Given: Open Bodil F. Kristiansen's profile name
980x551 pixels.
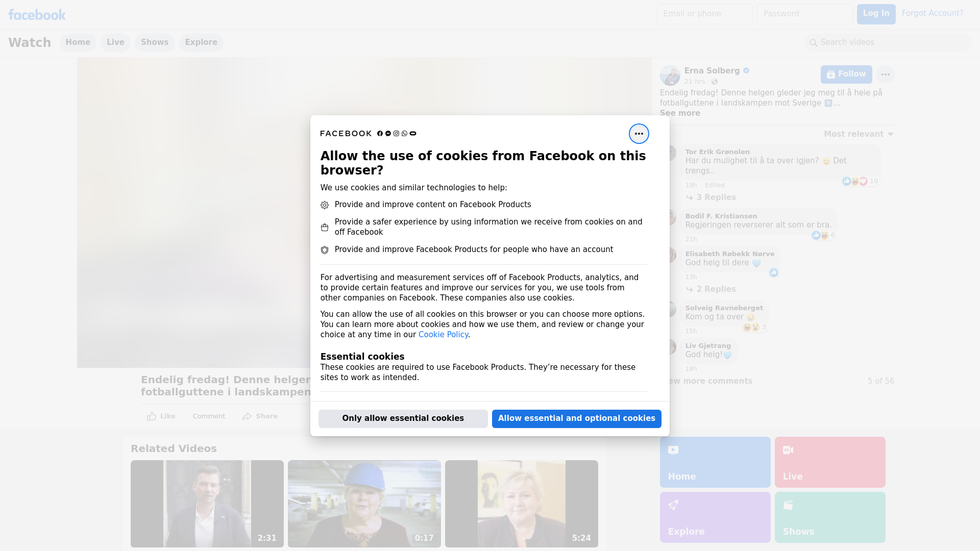Looking at the screenshot, I should 721,216.
